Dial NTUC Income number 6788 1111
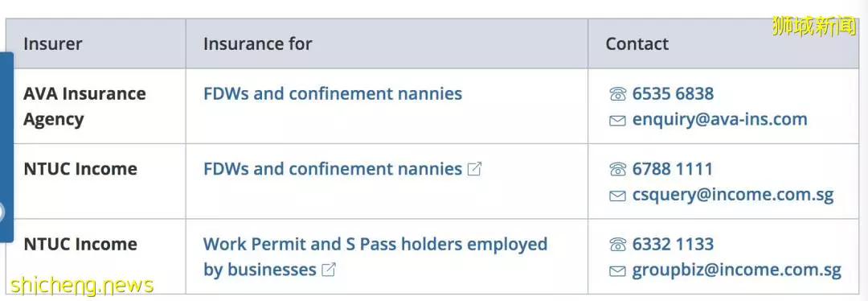 (673, 169)
